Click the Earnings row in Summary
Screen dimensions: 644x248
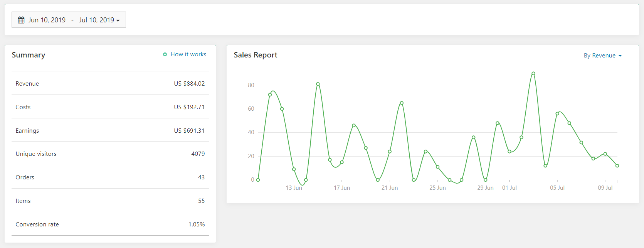(110, 131)
